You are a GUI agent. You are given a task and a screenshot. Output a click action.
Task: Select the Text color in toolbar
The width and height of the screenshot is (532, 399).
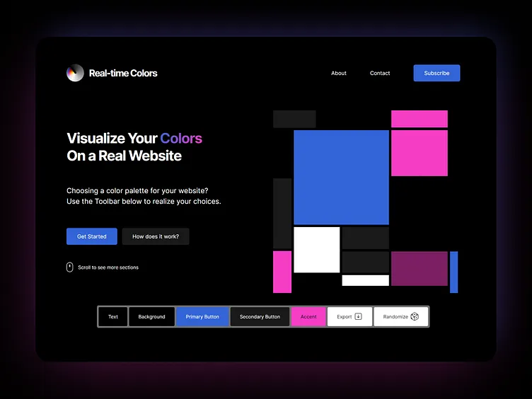click(x=113, y=316)
